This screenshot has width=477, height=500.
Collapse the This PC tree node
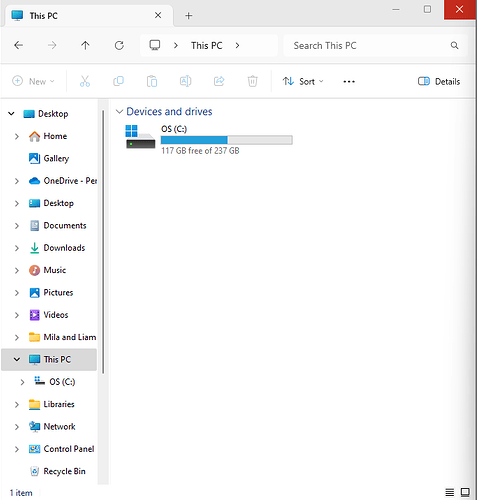[x=17, y=359]
